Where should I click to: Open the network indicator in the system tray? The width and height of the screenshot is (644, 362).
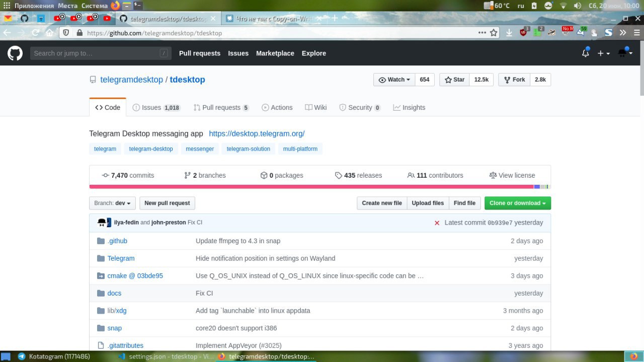point(563,6)
